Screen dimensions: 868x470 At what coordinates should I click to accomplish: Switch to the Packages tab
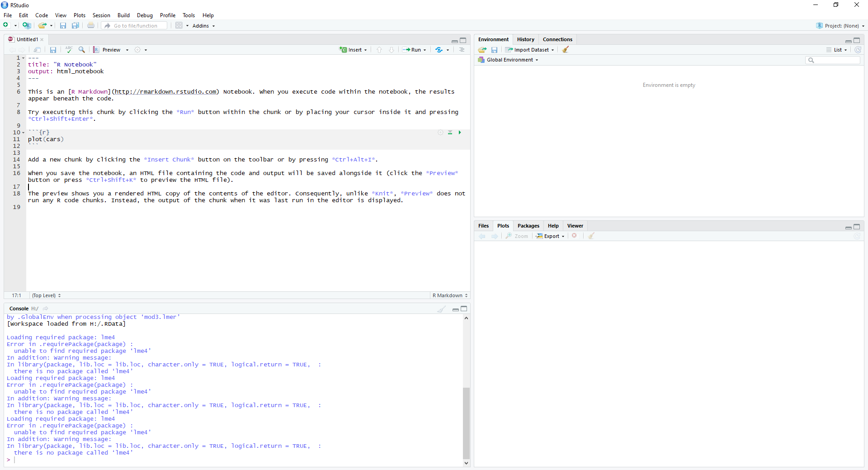[528, 226]
